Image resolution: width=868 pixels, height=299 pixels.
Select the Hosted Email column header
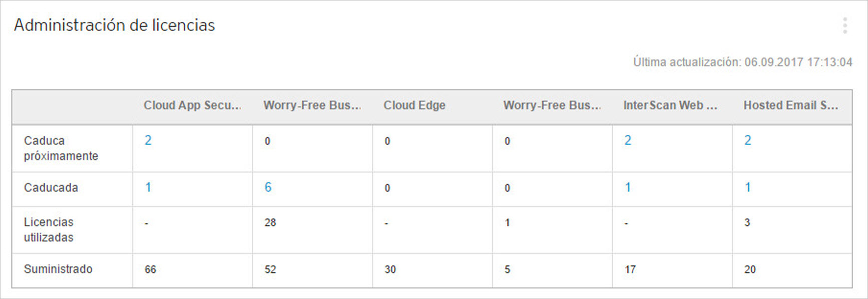[x=790, y=105]
